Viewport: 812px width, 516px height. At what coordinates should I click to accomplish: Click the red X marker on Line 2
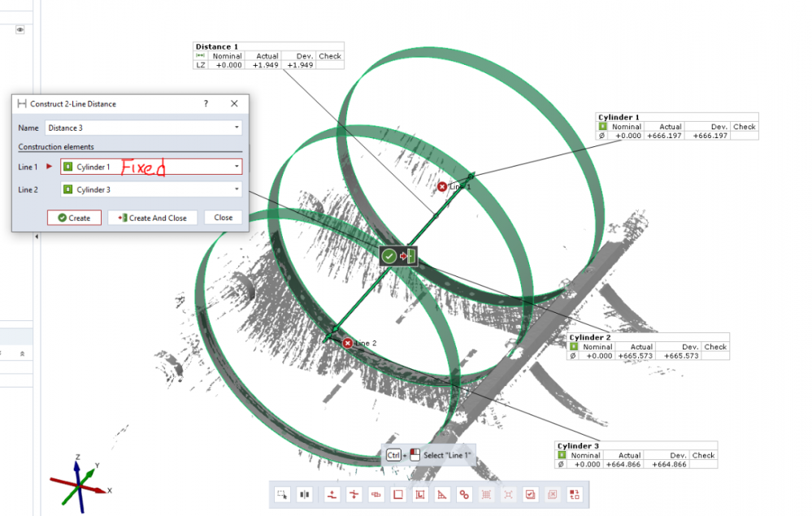click(348, 343)
